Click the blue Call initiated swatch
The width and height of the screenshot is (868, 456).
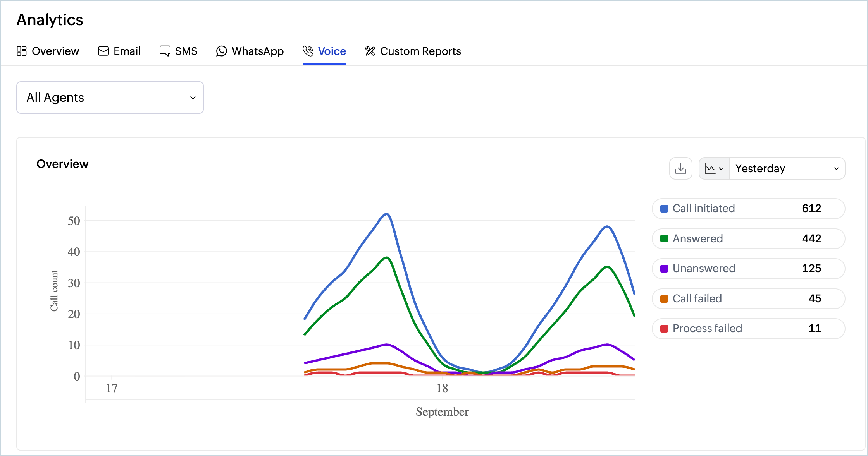(x=664, y=209)
